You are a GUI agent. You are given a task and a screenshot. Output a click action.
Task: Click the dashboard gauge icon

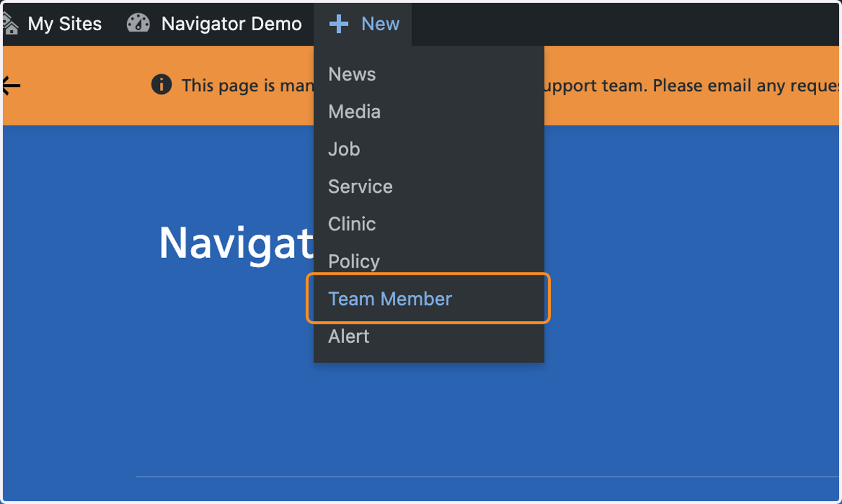(138, 24)
